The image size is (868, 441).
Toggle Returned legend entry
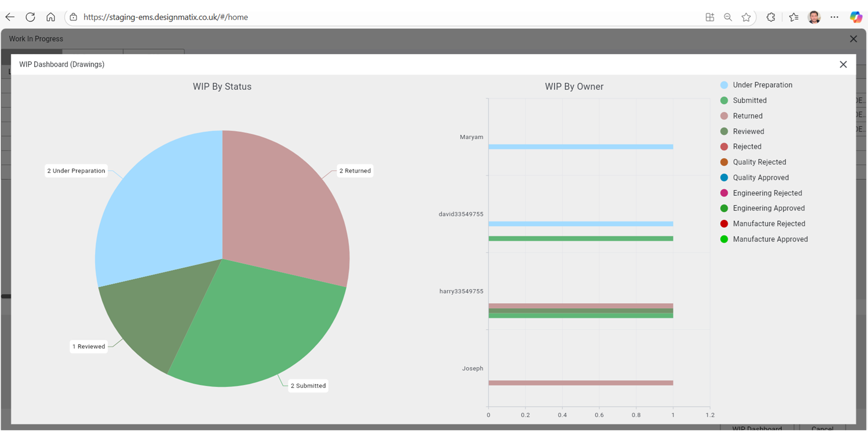coord(747,116)
